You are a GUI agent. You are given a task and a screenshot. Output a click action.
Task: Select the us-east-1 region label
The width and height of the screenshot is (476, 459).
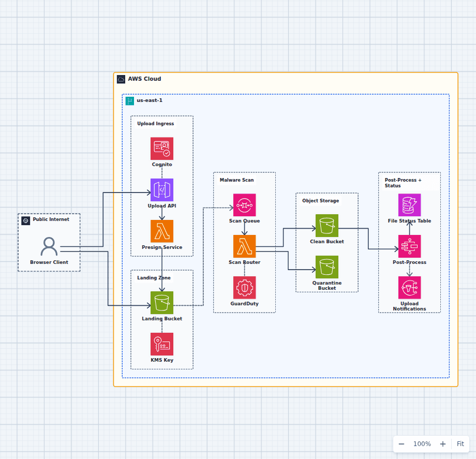[x=150, y=100]
